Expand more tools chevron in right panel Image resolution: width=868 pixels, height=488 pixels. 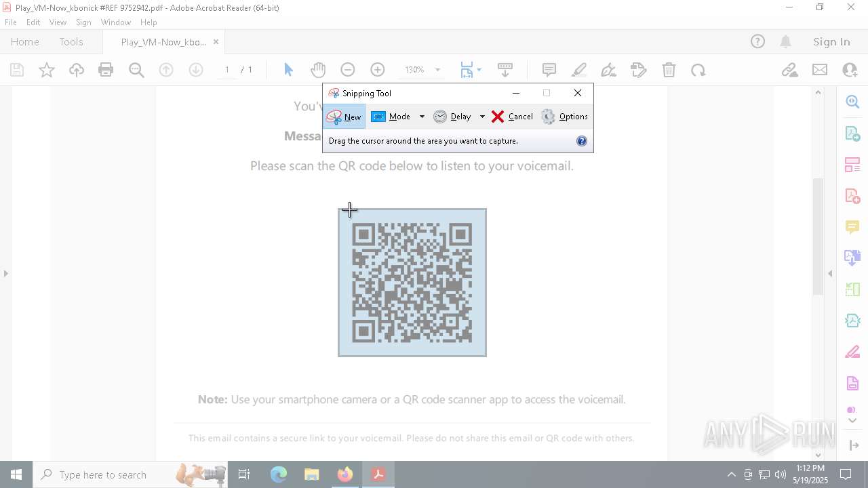pyautogui.click(x=852, y=421)
